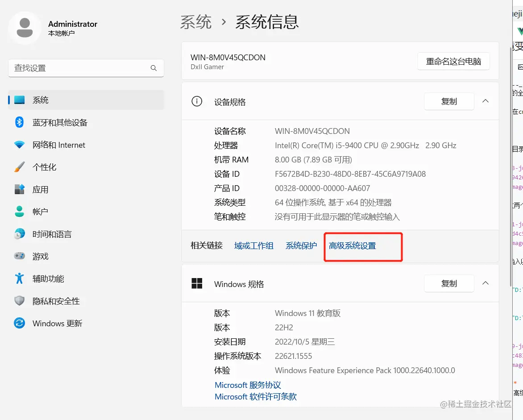523x420 pixels.
Task: Click the settings window vertical scrollbar
Action: coord(511,167)
